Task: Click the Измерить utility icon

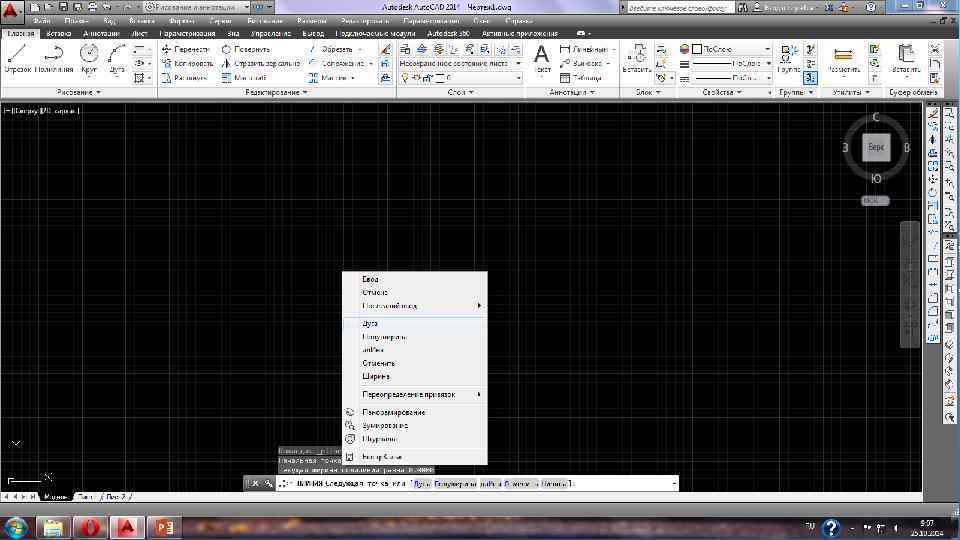Action: tap(844, 59)
